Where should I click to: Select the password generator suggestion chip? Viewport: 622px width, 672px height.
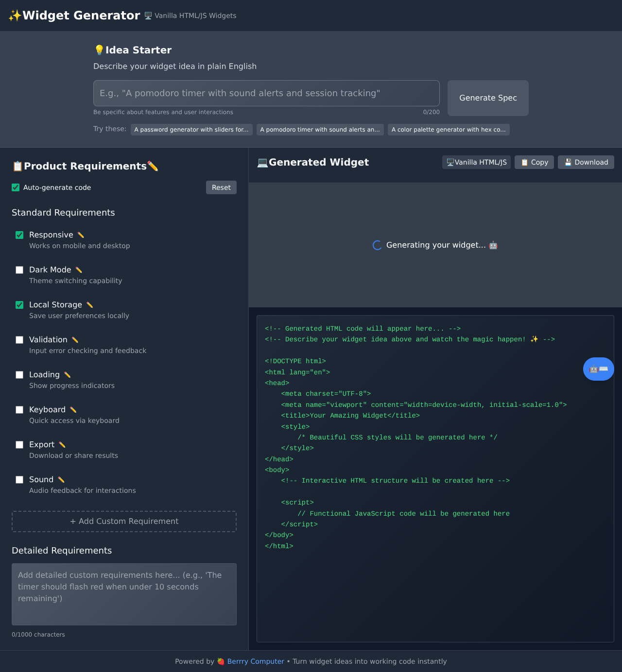coord(191,129)
